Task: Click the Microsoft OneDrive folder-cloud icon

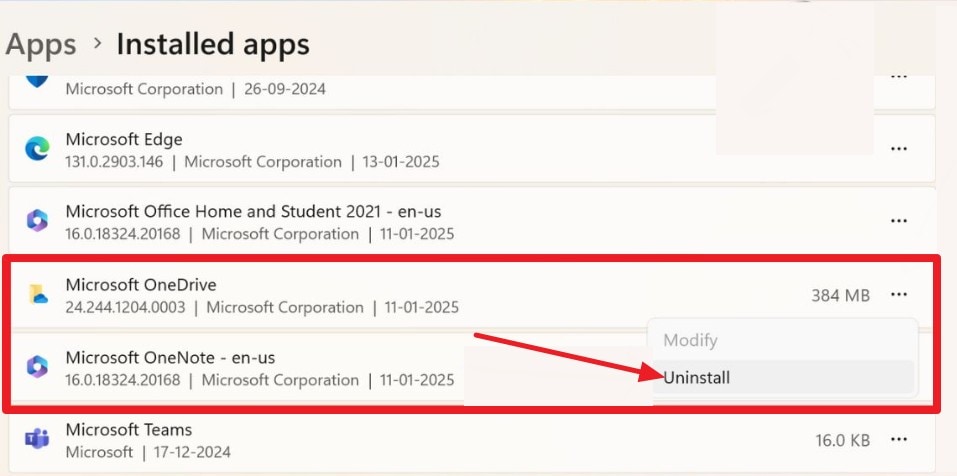Action: pos(38,294)
